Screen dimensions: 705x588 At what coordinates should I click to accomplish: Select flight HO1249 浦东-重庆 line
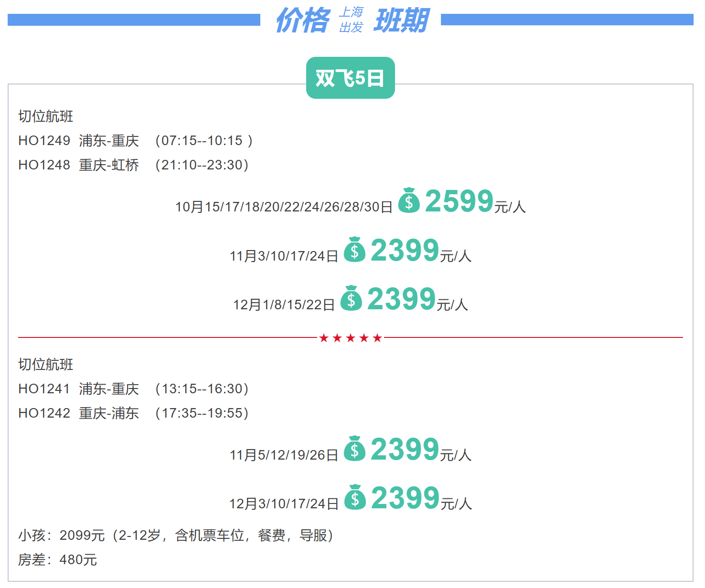(x=135, y=141)
